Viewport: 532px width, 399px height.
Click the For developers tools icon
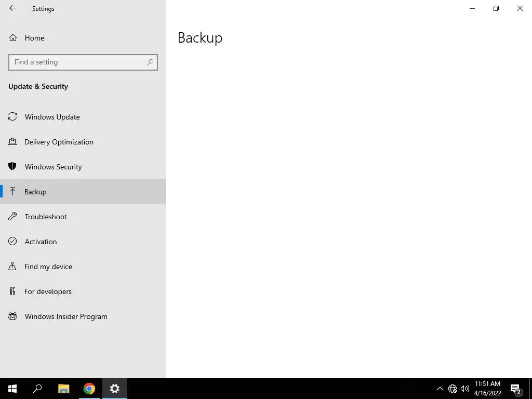click(12, 291)
